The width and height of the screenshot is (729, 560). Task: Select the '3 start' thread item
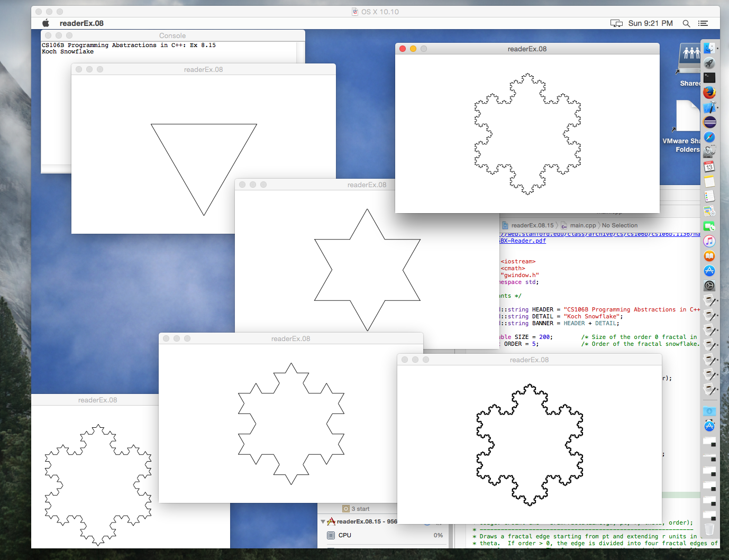(356, 509)
